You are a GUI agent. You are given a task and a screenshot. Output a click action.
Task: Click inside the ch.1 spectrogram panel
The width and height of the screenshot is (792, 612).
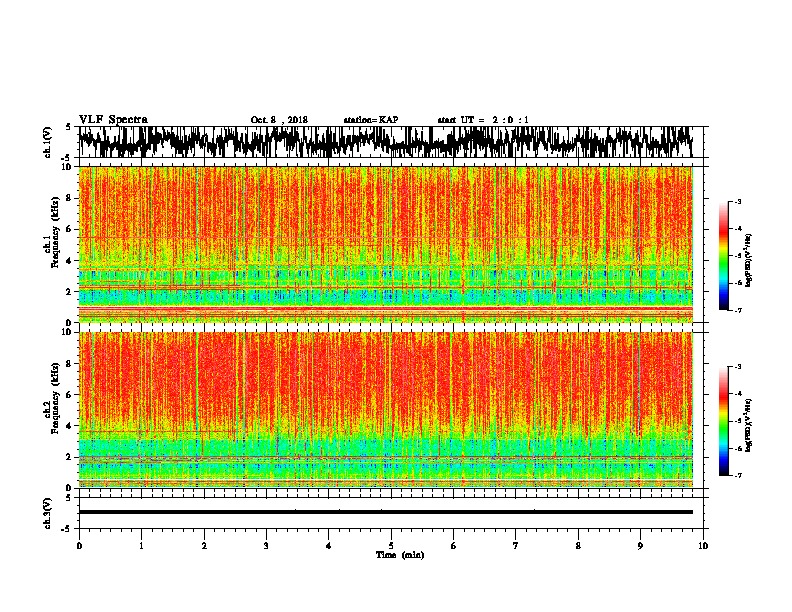click(385, 244)
